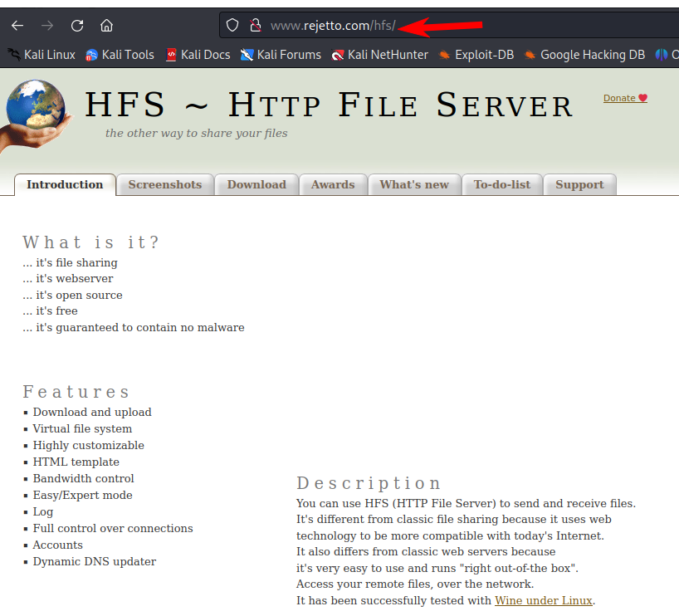Screen dimensions: 679x616
Task: Click the 'Bandwidth control' feature item
Action: (x=84, y=478)
